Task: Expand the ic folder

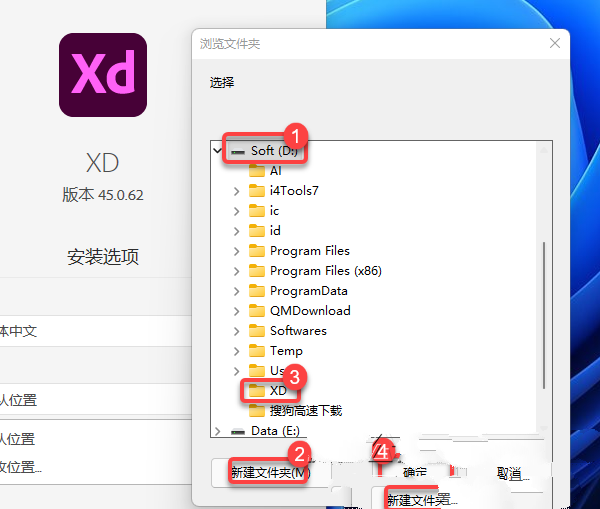Action: pyautogui.click(x=236, y=211)
